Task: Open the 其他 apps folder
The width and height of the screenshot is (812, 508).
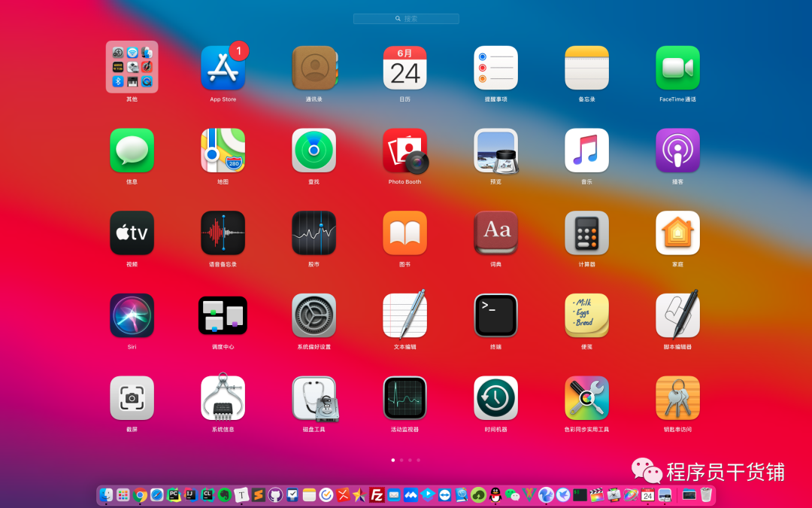Action: pyautogui.click(x=132, y=67)
